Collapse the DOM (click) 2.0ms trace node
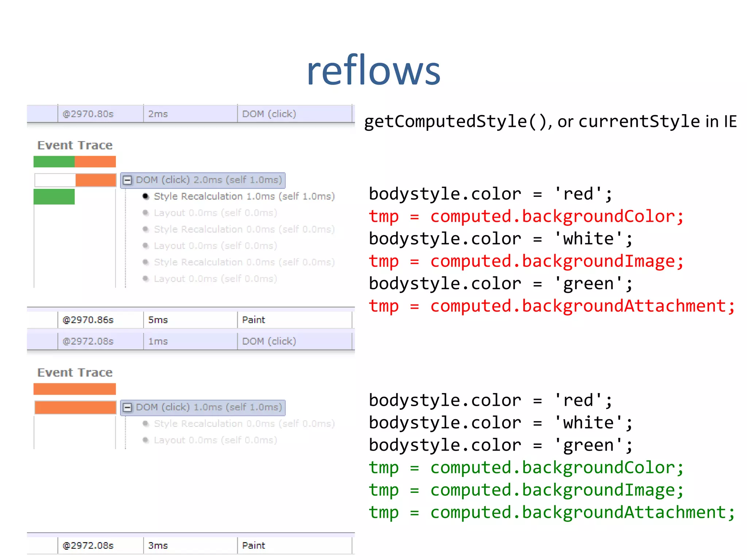This screenshot has width=747, height=560. [127, 180]
